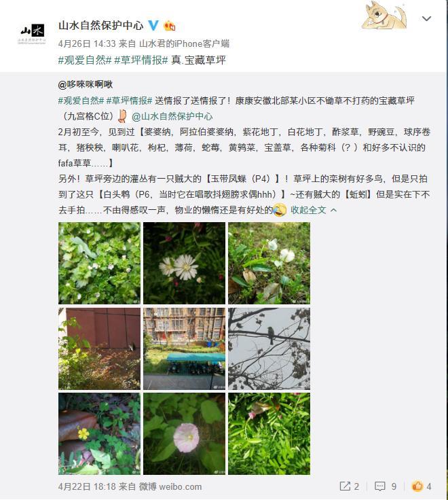
Task: Open the @哆唻咪啊啾 user profile
Action: pyautogui.click(x=86, y=84)
